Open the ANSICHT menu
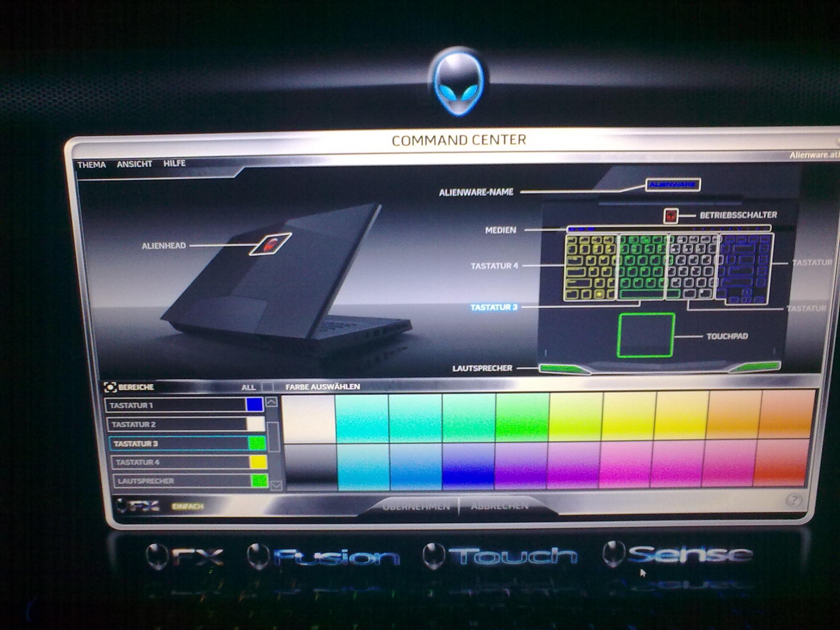Viewport: 840px width, 630px height. click(x=134, y=164)
